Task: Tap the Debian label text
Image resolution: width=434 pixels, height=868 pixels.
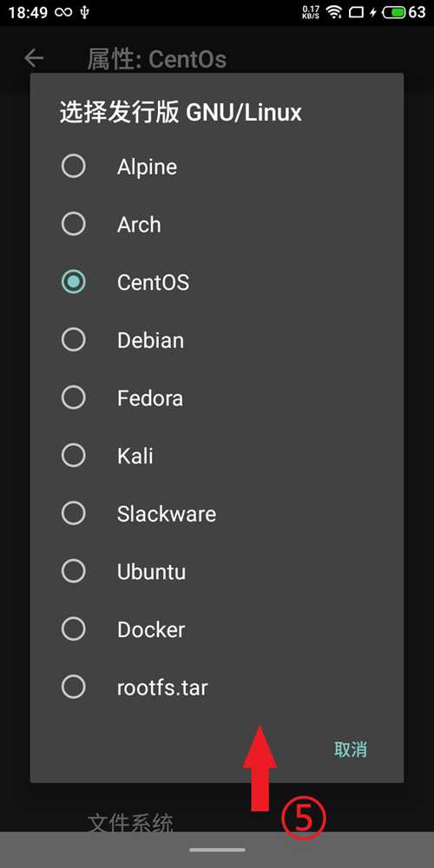Action: coord(150,340)
